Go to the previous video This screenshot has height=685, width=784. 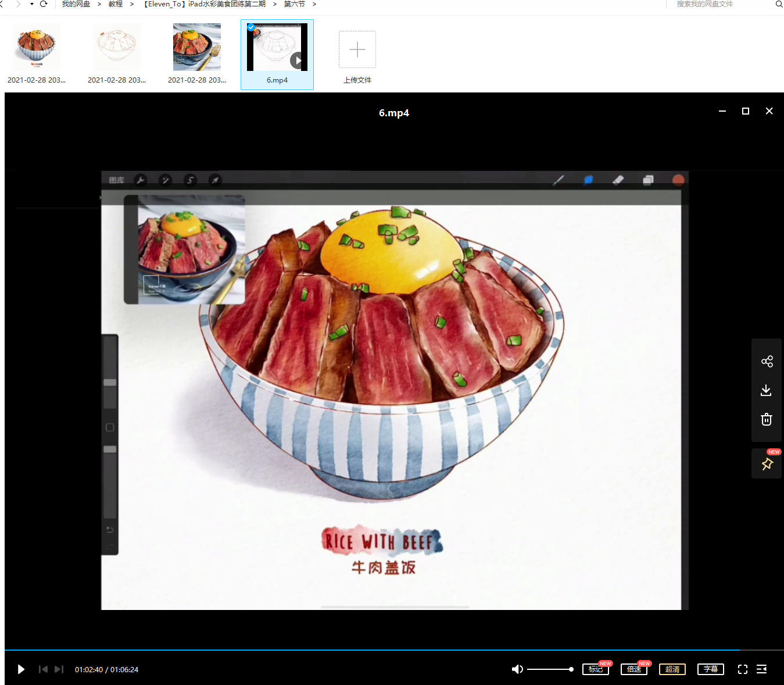click(43, 669)
